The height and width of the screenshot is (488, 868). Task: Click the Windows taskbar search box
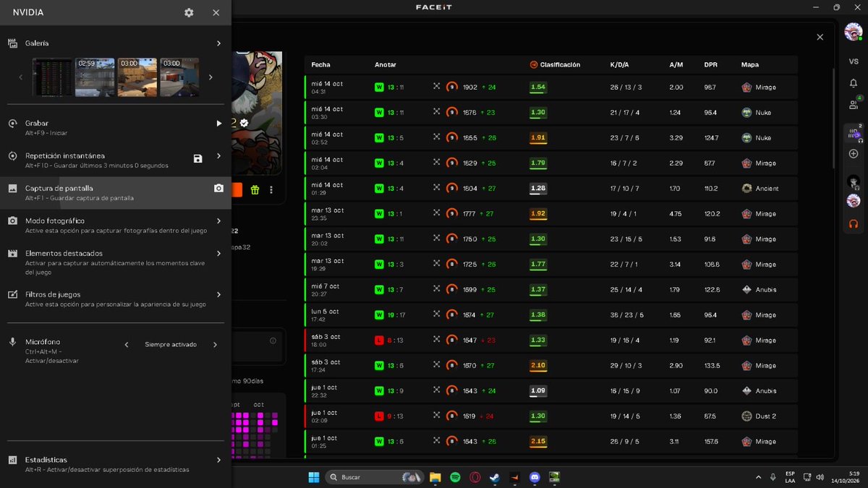[x=375, y=477]
